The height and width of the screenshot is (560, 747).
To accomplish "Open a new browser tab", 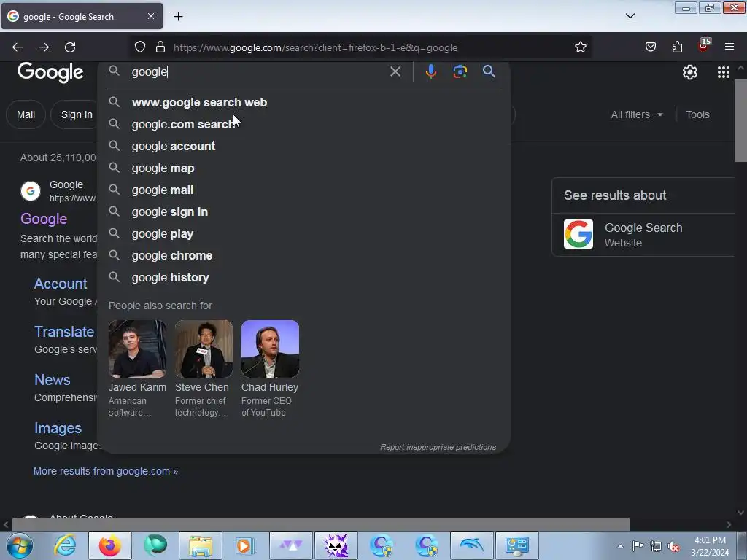I will tap(178, 17).
